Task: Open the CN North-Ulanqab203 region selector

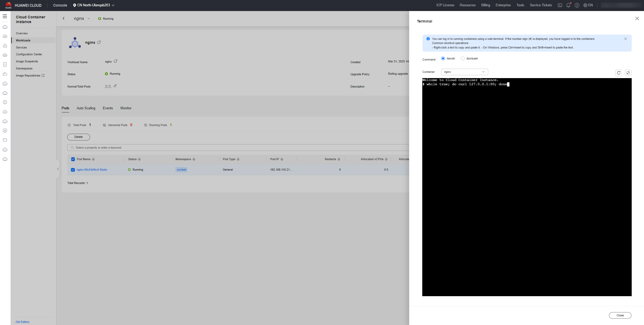Action: coord(94,5)
